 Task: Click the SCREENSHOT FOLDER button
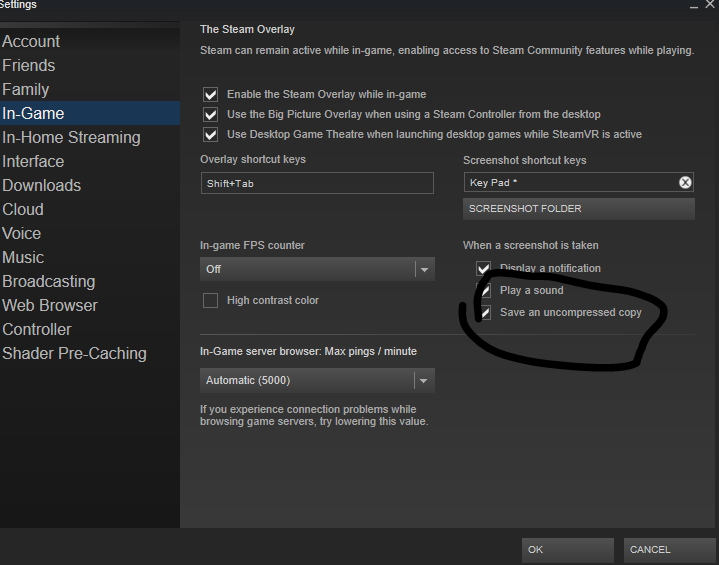coord(579,209)
